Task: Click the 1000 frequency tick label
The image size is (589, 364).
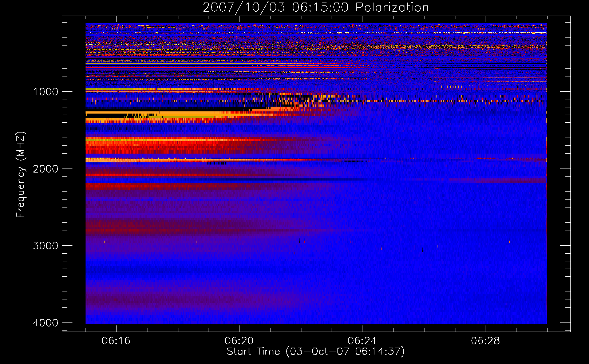Action: coord(46,92)
